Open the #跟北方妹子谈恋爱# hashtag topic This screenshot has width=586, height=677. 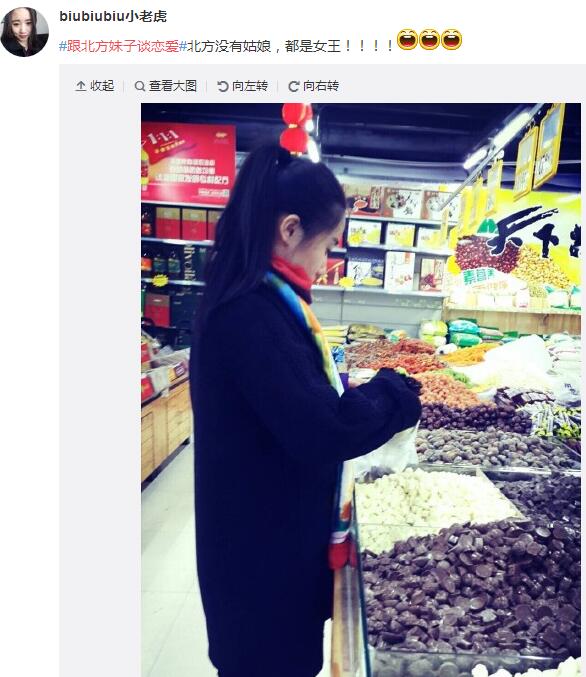click(123, 46)
